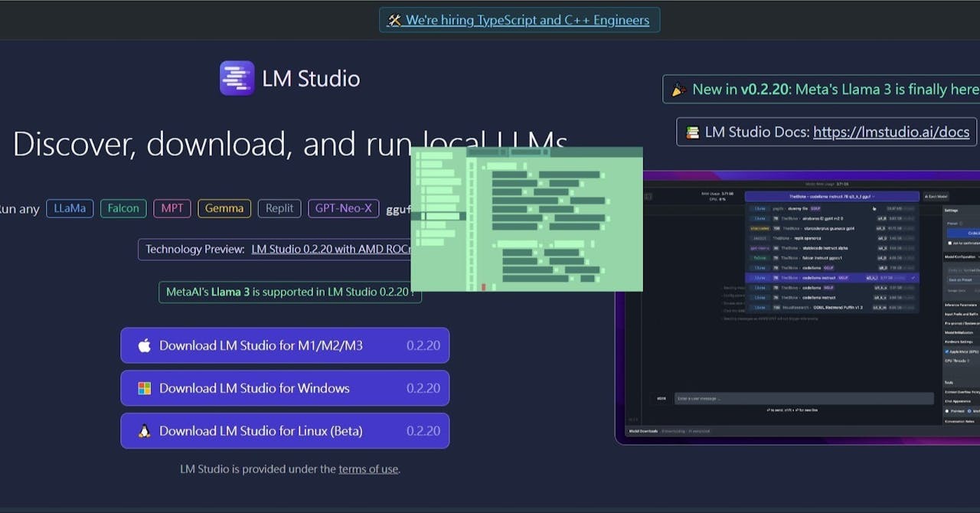Choose the replit openorca model row

832,238
